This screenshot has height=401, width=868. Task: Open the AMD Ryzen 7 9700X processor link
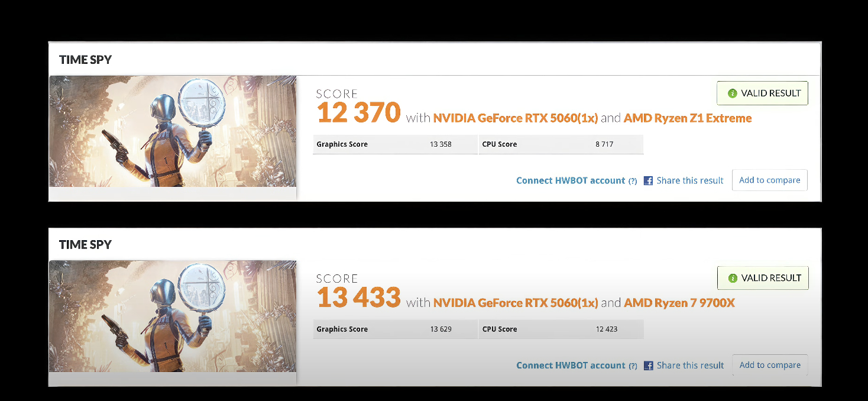click(679, 303)
